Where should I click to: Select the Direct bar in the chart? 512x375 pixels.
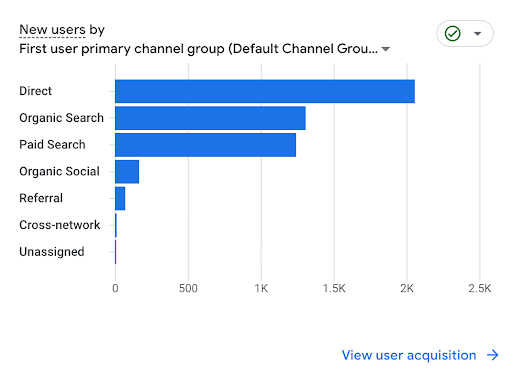coord(265,91)
